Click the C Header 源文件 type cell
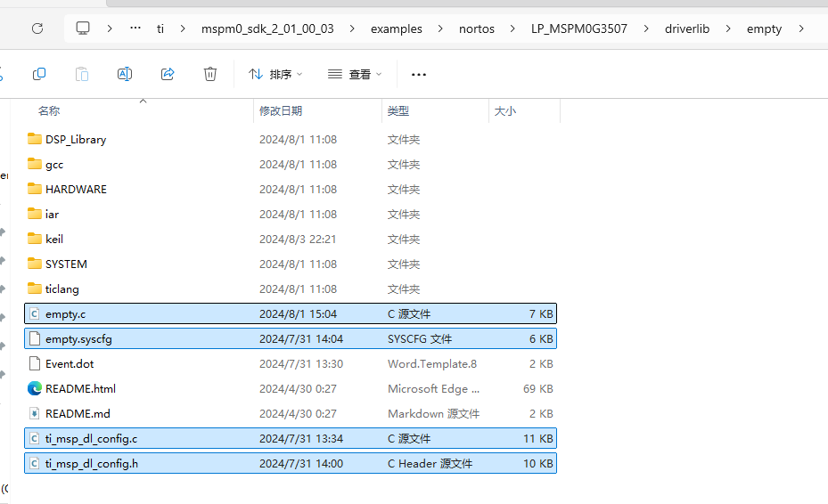The image size is (828, 504). [430, 463]
